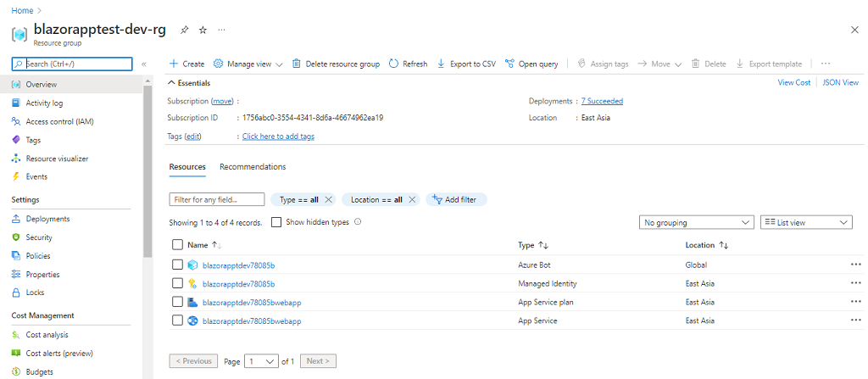The width and height of the screenshot is (868, 379).
Task: Click the Locks padlock icon
Action: (16, 292)
